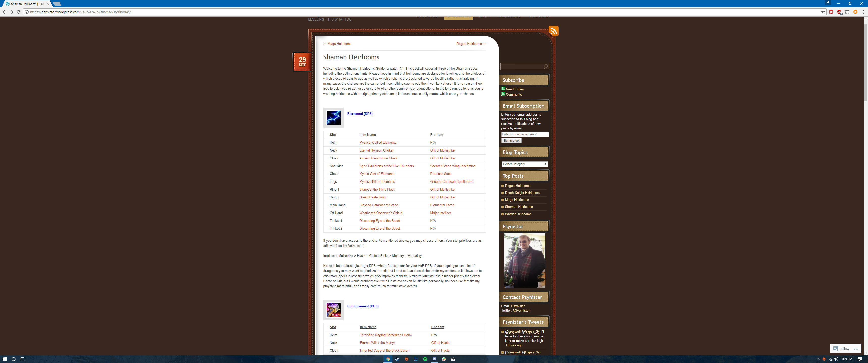Image resolution: width=868 pixels, height=363 pixels.
Task: Click the Elemental lightning spec icon
Action: [x=333, y=117]
